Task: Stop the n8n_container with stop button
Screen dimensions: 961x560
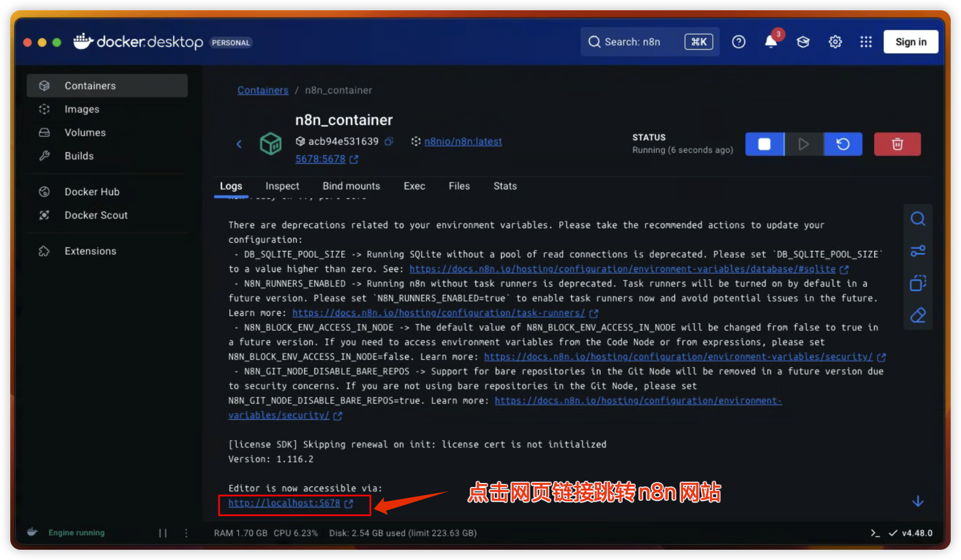Action: click(x=765, y=144)
